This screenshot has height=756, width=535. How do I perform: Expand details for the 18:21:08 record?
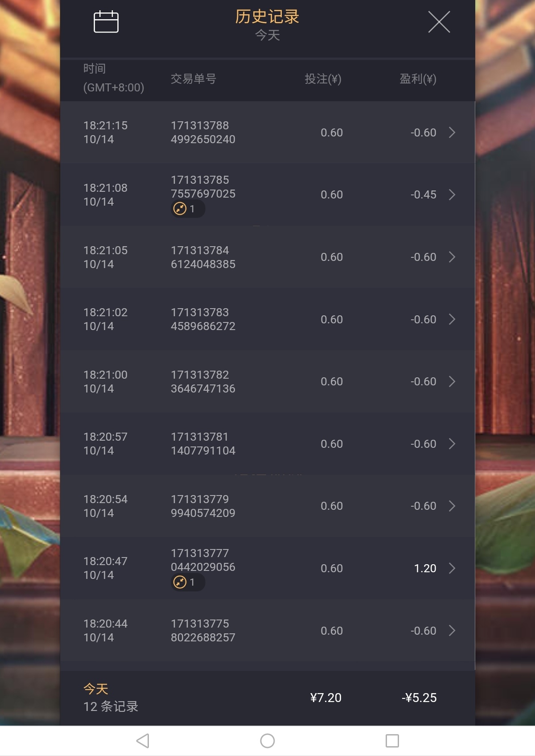click(452, 194)
